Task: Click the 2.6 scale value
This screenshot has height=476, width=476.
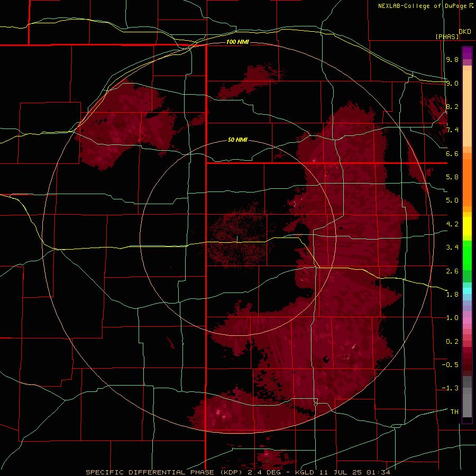Action: click(452, 271)
